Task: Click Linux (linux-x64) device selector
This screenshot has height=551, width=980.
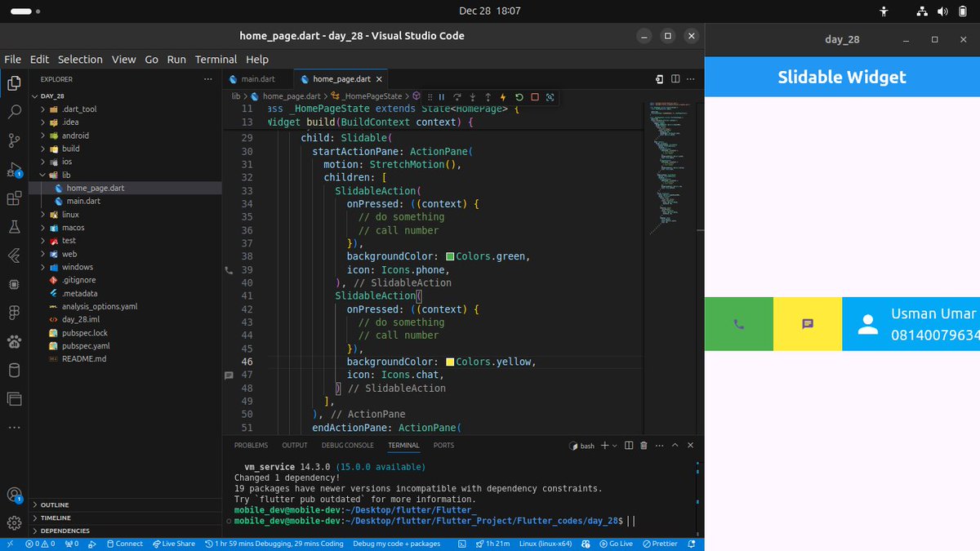Action: (546, 544)
